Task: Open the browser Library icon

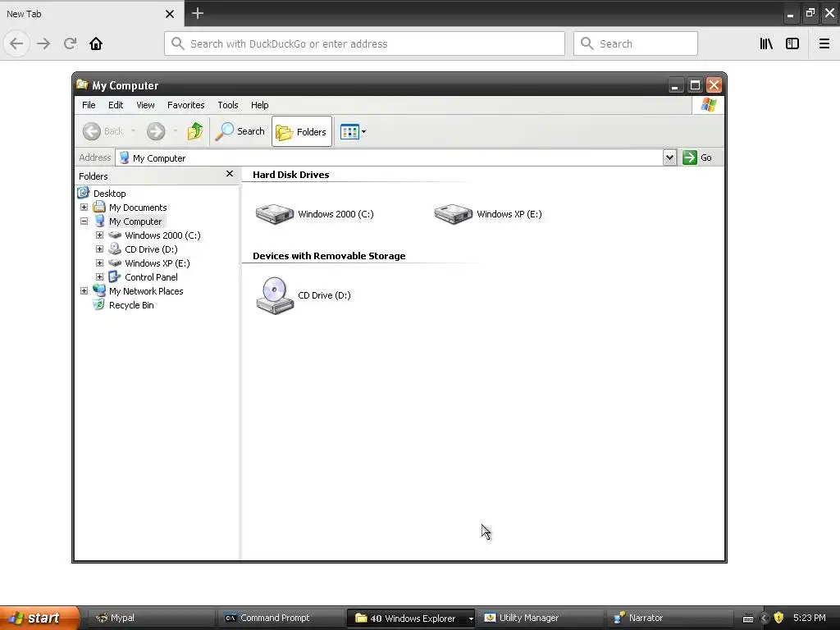Action: [766, 43]
